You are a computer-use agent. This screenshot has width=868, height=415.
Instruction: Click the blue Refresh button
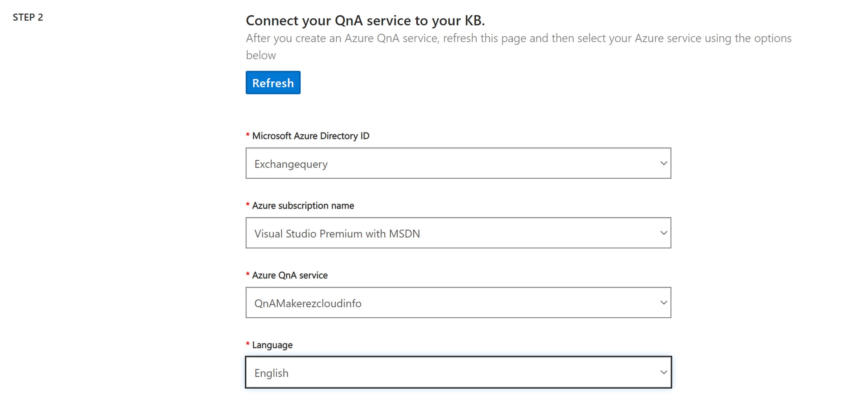[272, 83]
